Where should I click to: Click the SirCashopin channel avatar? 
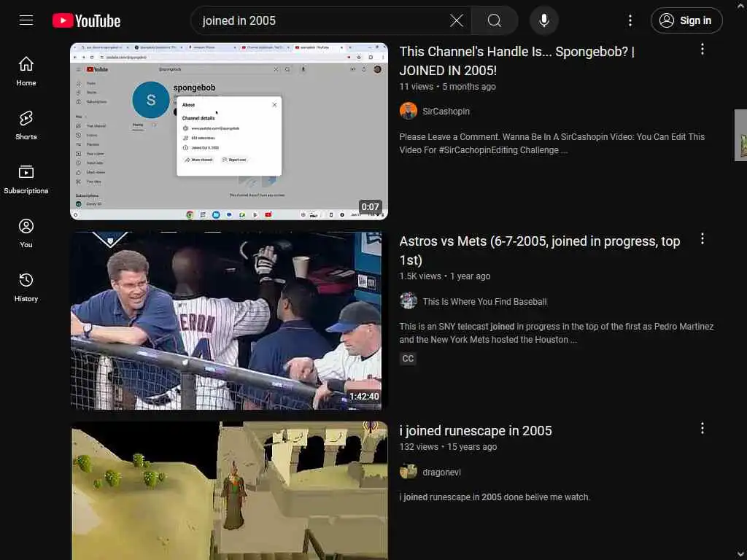409,111
